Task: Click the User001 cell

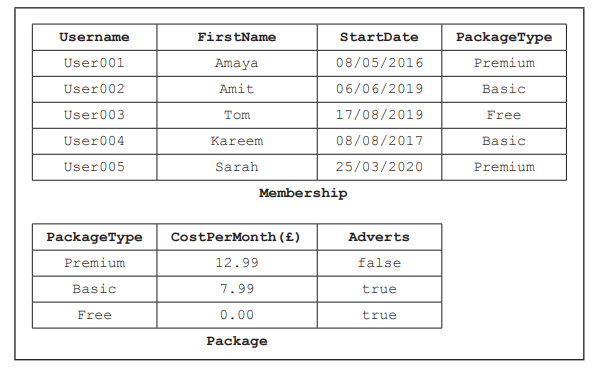Action: coord(94,63)
